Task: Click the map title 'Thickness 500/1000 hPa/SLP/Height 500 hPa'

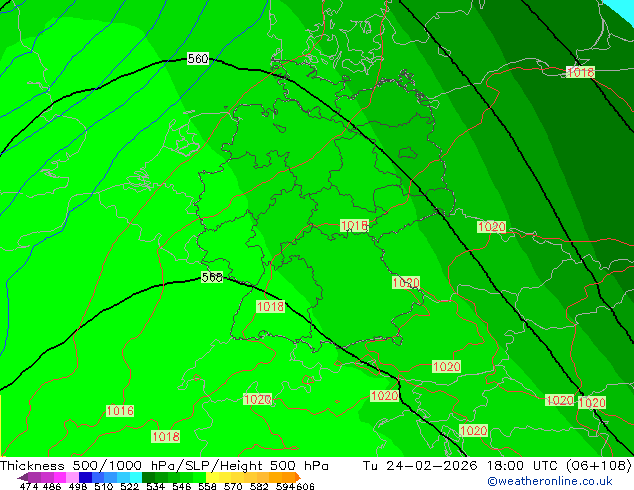Action: coord(164,466)
